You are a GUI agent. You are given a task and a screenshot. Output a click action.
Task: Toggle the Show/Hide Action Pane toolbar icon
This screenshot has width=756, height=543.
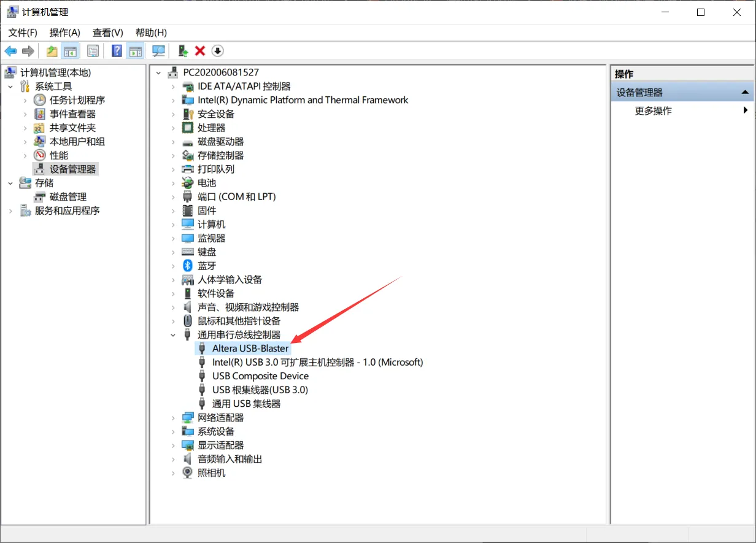point(135,51)
